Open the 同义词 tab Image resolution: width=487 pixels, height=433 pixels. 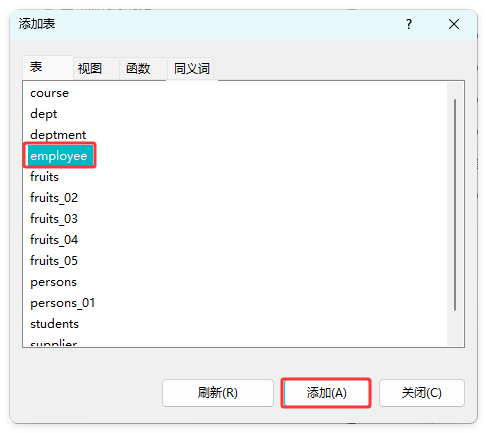191,69
